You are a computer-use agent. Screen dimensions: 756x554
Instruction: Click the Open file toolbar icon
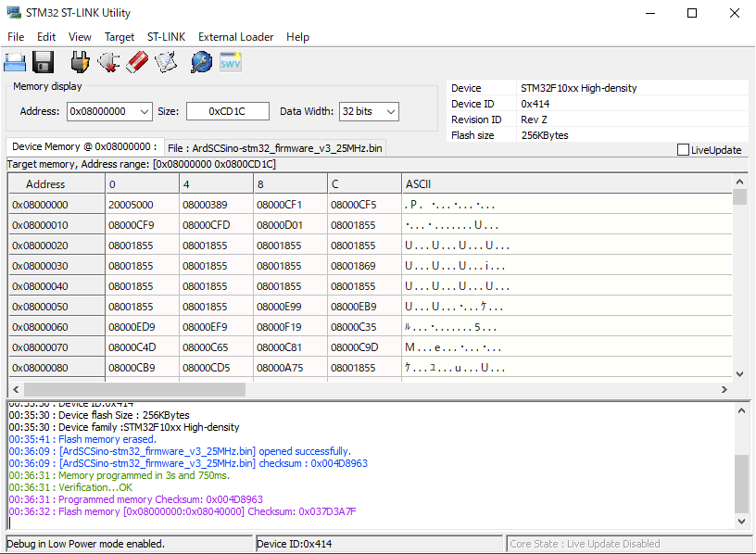[x=15, y=63]
